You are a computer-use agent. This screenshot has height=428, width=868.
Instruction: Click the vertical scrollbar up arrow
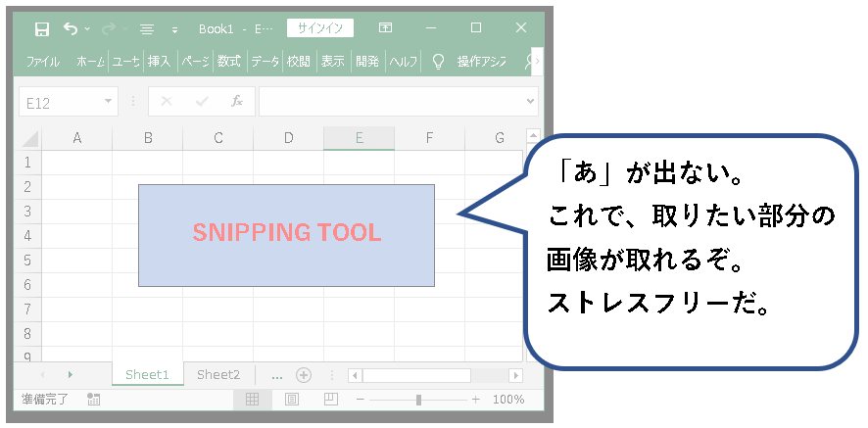(533, 135)
